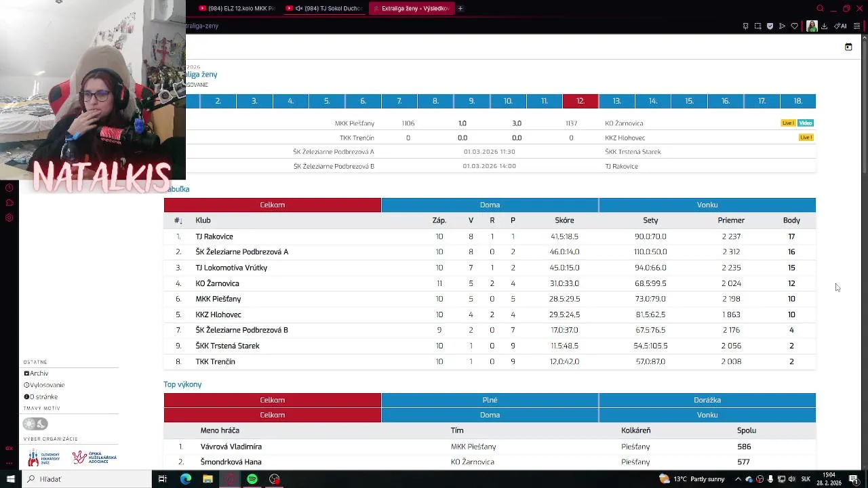Click Live badge for Piešťany vs Žarnovica

[788, 123]
